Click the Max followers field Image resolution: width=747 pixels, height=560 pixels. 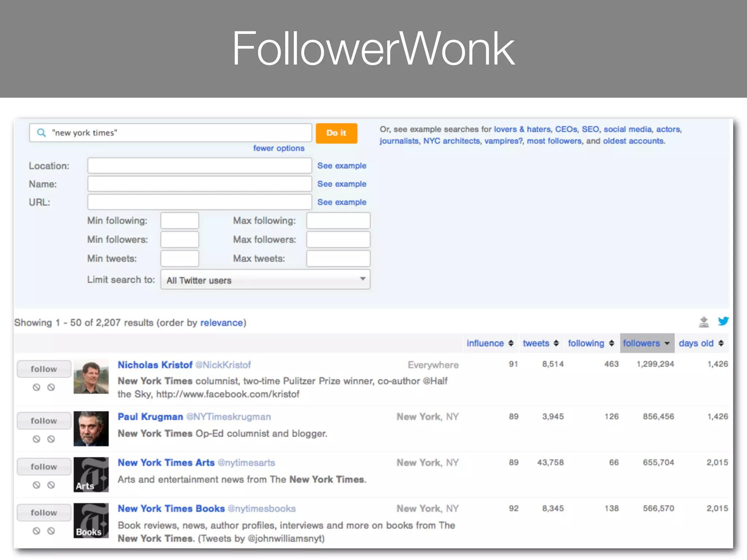click(338, 240)
